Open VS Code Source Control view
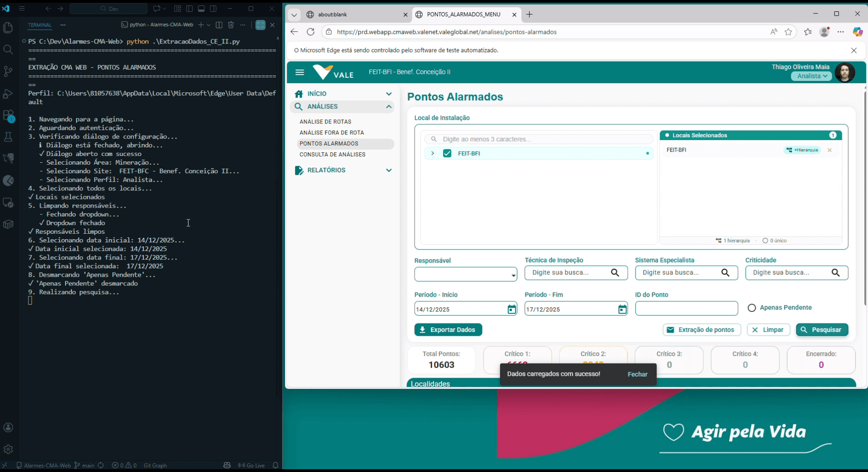The height and width of the screenshot is (472, 868). point(8,71)
